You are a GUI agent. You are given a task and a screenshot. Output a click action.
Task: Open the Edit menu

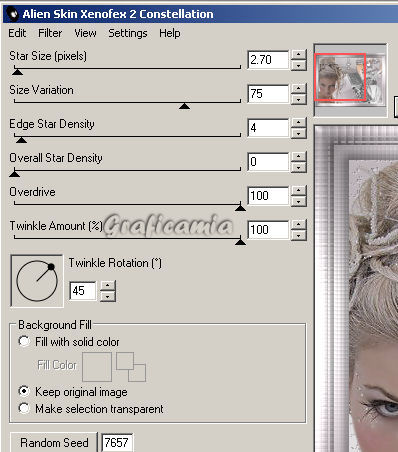17,33
